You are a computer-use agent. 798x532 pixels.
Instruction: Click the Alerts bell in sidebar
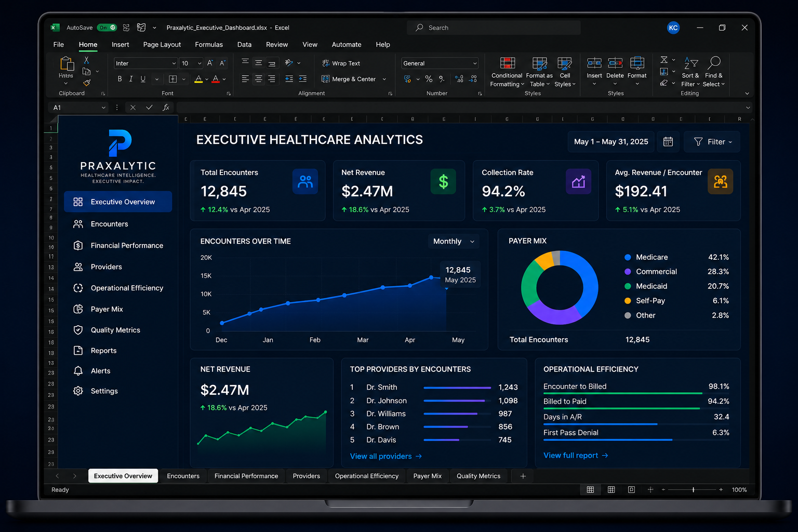click(78, 370)
